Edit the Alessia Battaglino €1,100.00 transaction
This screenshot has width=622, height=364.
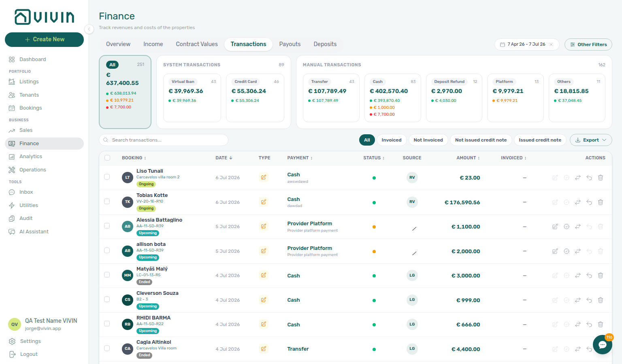(x=555, y=226)
